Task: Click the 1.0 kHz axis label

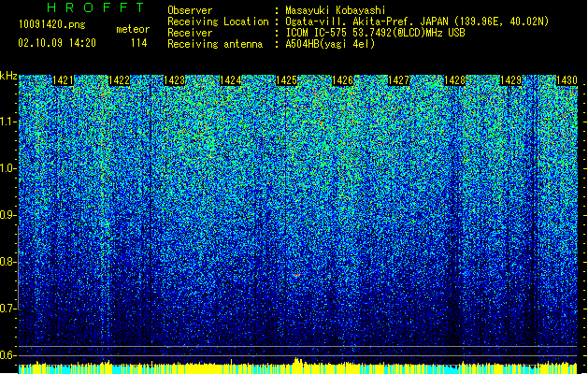Action: point(8,168)
